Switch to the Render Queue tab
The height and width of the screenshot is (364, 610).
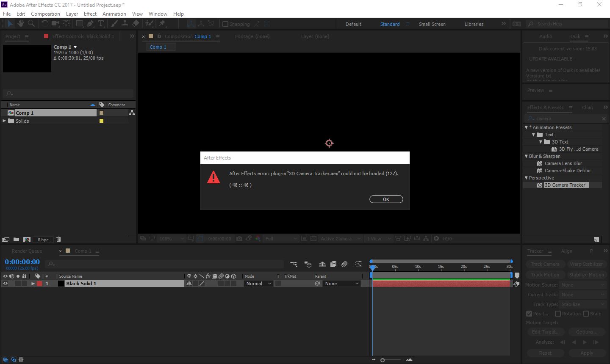point(27,251)
